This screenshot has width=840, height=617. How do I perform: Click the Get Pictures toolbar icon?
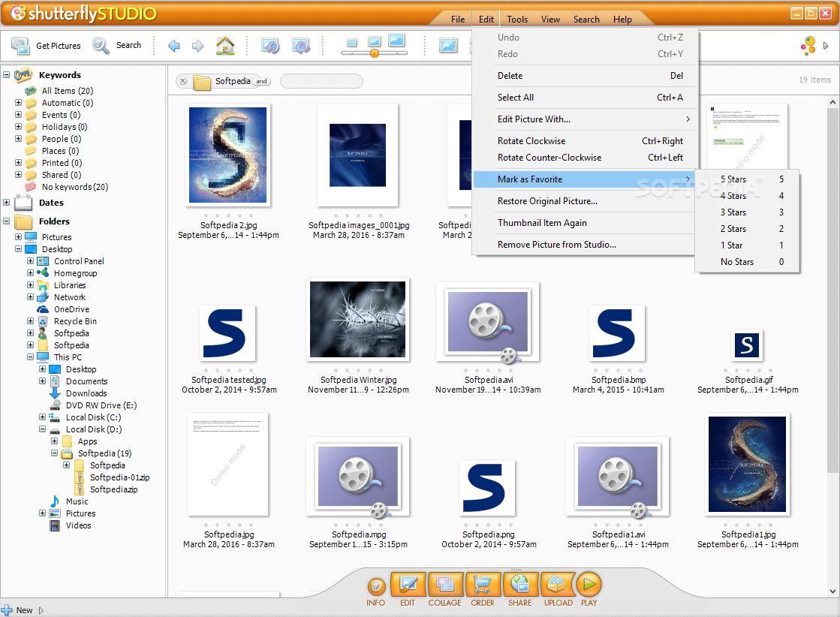pos(20,46)
